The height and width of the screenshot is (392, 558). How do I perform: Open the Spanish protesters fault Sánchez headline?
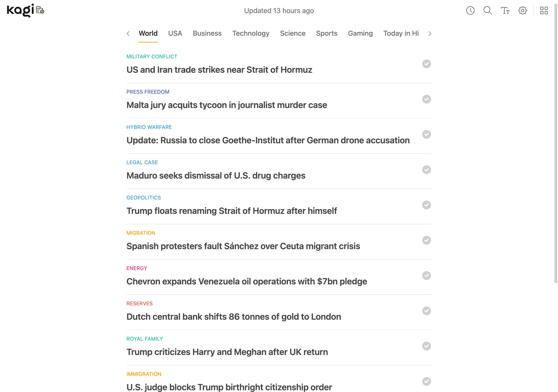(243, 246)
